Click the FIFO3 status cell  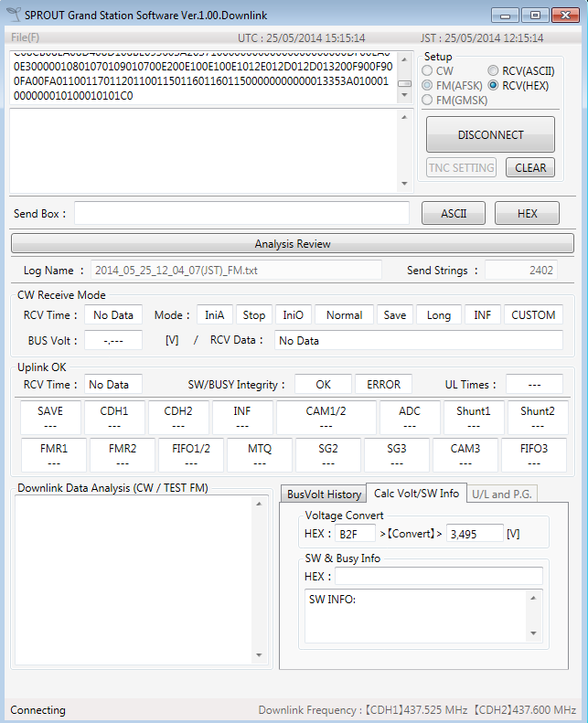click(533, 455)
